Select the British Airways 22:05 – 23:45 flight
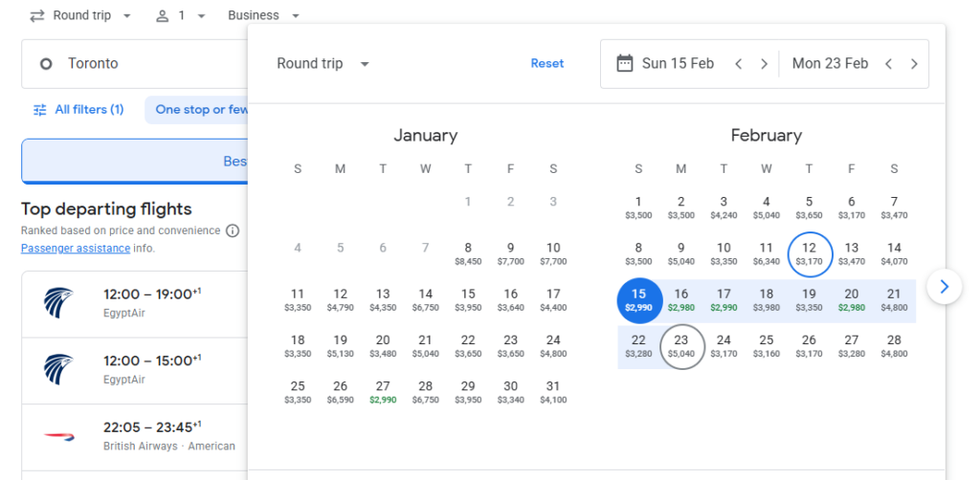Viewport: 980px width, 480px height. pos(134,438)
